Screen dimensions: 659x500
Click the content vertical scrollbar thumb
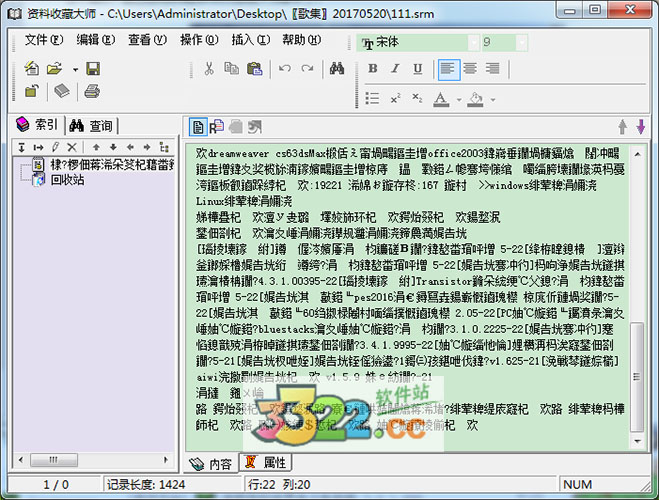point(638,377)
